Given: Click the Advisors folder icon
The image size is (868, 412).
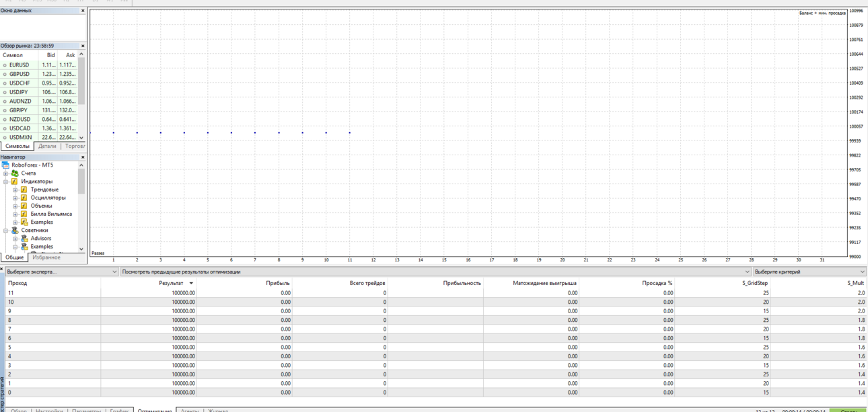Looking at the screenshot, I should [x=24, y=238].
